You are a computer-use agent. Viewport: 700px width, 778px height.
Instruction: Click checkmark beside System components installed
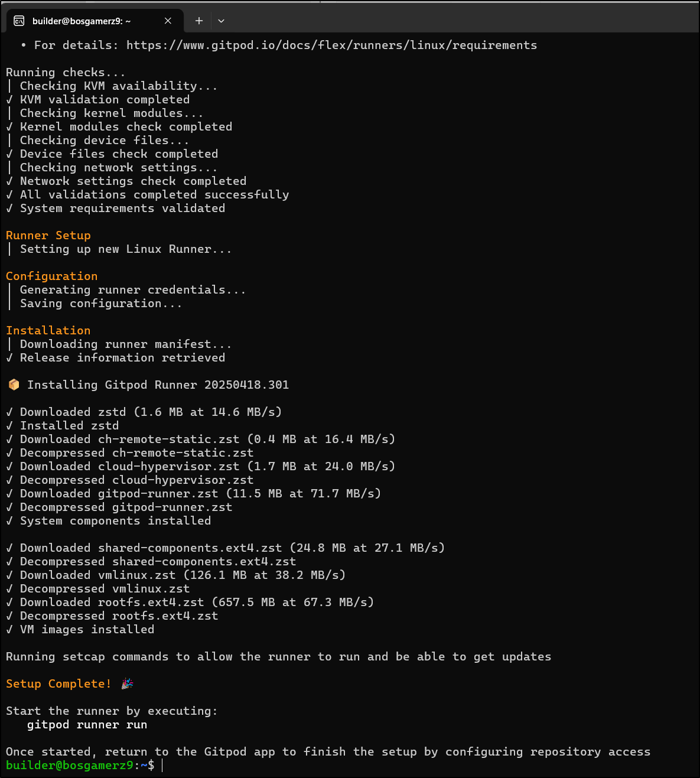(9, 521)
